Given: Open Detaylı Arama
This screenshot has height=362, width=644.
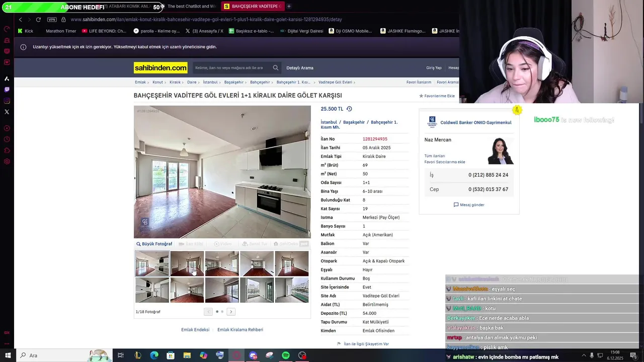Looking at the screenshot, I should 300,68.
